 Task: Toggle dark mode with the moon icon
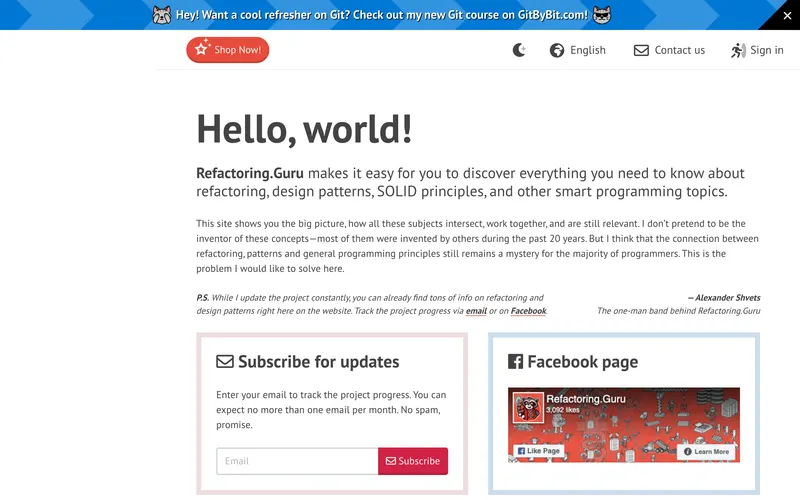tap(519, 50)
